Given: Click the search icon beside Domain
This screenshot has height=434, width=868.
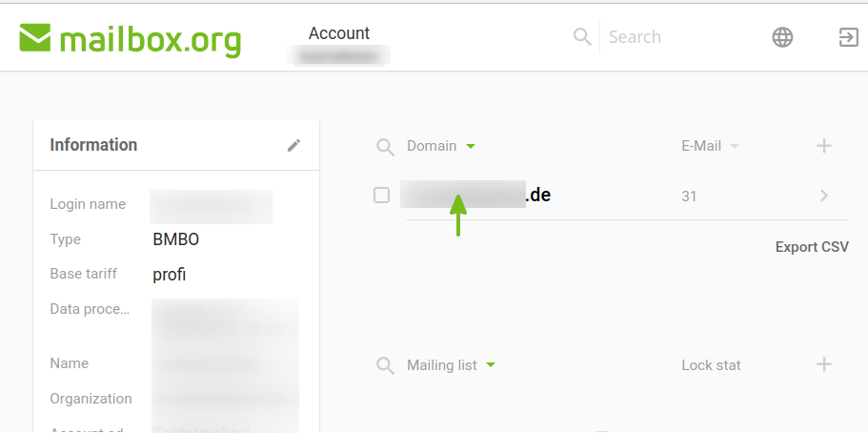Looking at the screenshot, I should tap(385, 147).
